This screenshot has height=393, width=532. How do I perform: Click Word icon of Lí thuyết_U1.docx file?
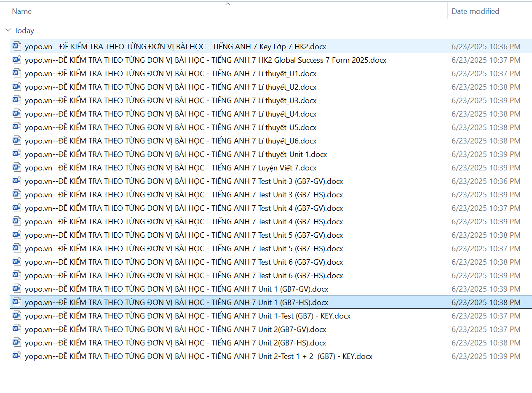pos(17,73)
